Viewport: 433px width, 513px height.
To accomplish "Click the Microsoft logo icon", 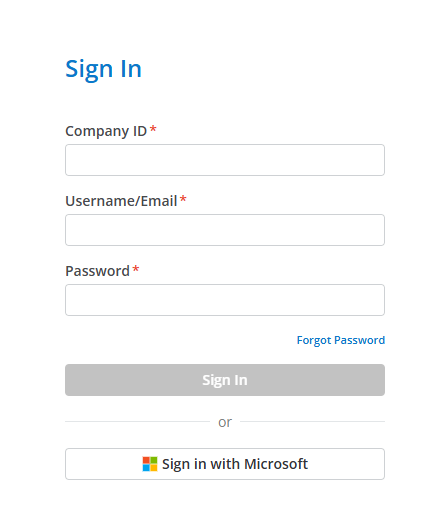I will 150,464.
